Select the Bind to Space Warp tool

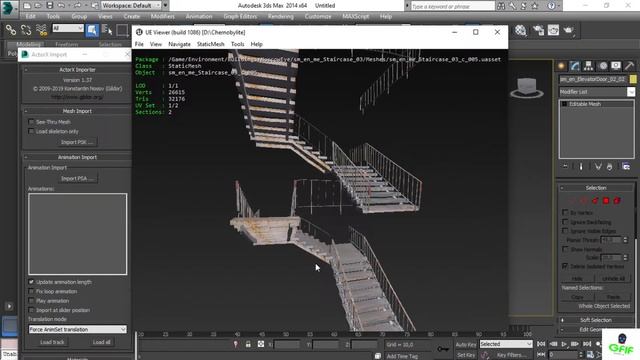41,30
